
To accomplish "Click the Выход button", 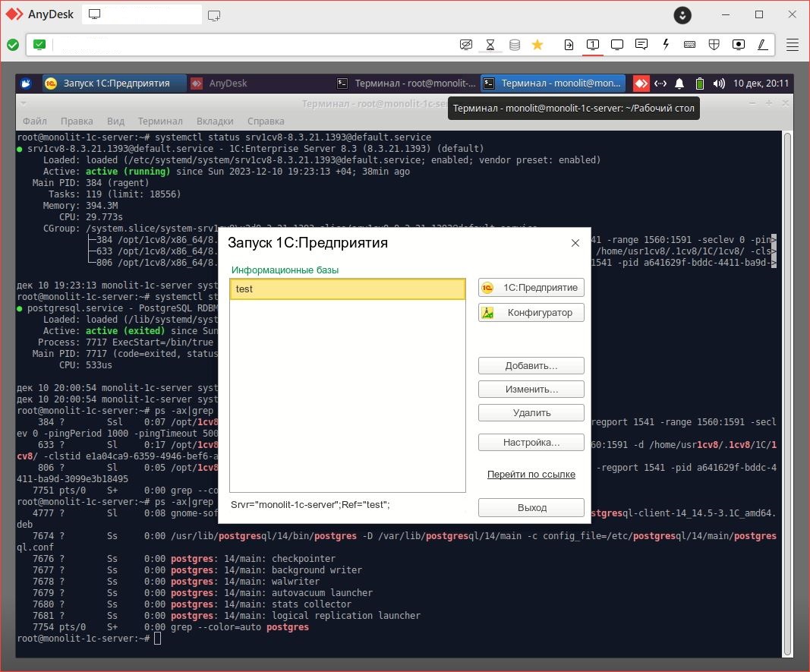I will coord(531,508).
